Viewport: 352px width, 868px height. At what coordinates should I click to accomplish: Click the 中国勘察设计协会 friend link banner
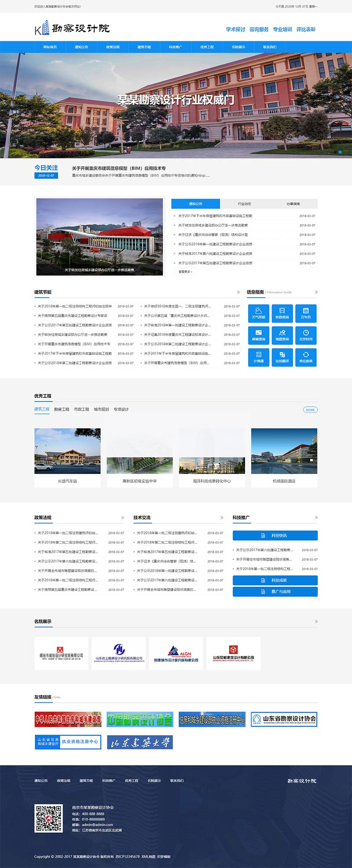140,719
